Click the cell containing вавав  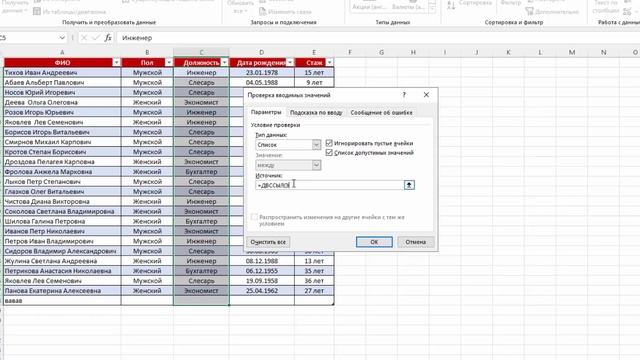[62, 300]
